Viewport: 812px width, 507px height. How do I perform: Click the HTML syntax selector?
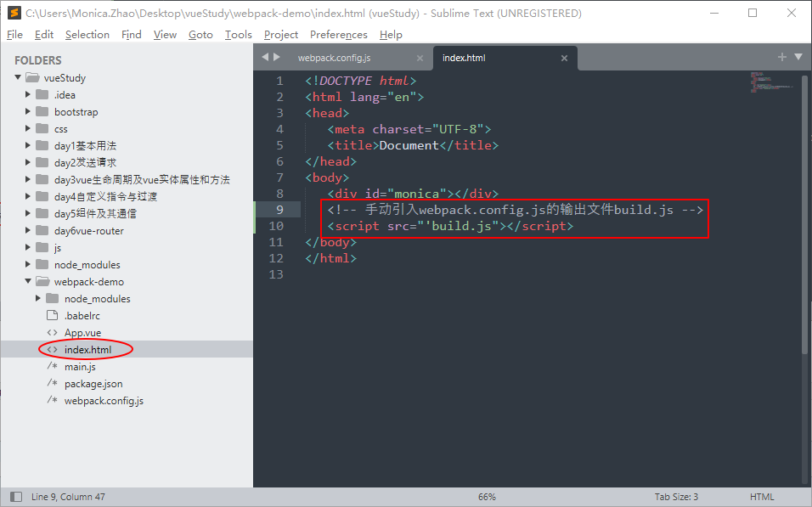pyautogui.click(x=762, y=497)
